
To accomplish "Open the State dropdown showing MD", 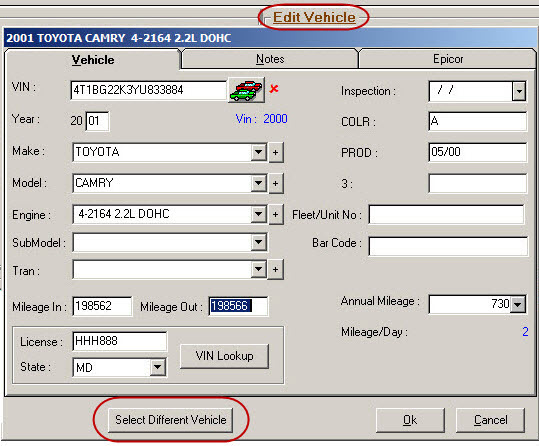I will [x=158, y=367].
